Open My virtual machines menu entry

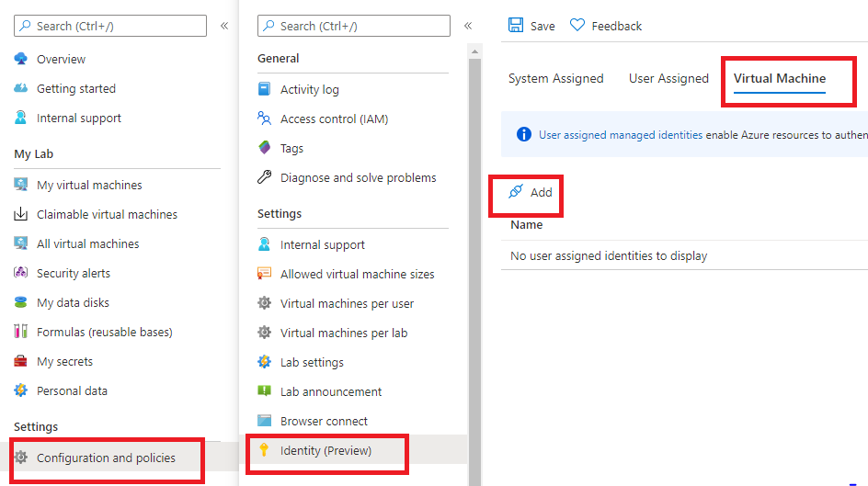pyautogui.click(x=89, y=185)
